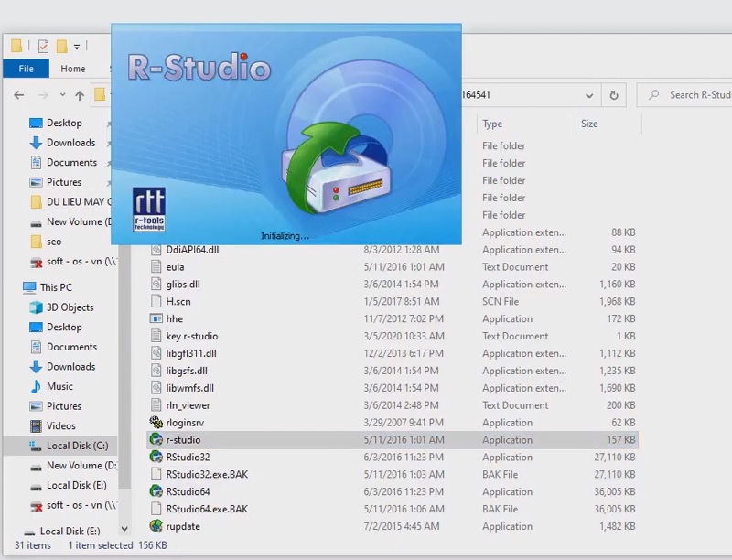This screenshot has width=732, height=560.
Task: Click the rloginsrv application icon
Action: coord(156,423)
